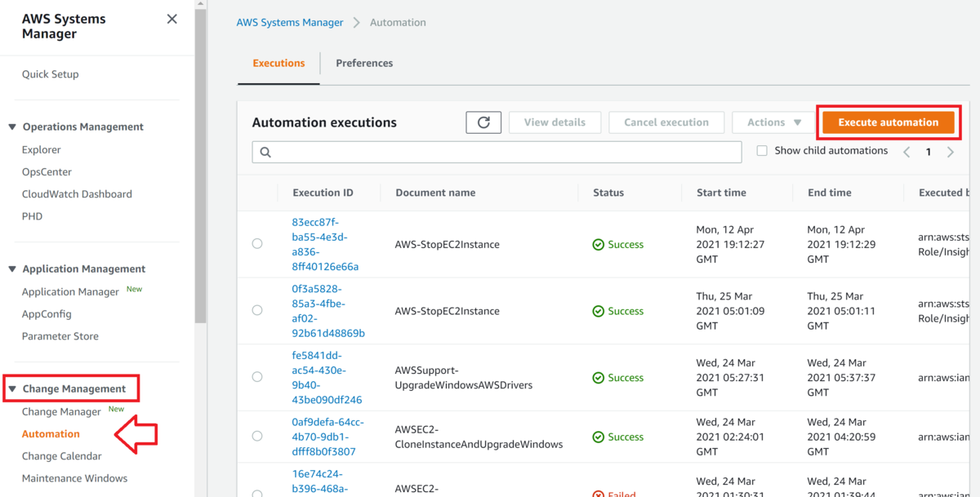Open execution ID 83ecc87f link
Viewport: 980px width, 497px height.
point(325,245)
